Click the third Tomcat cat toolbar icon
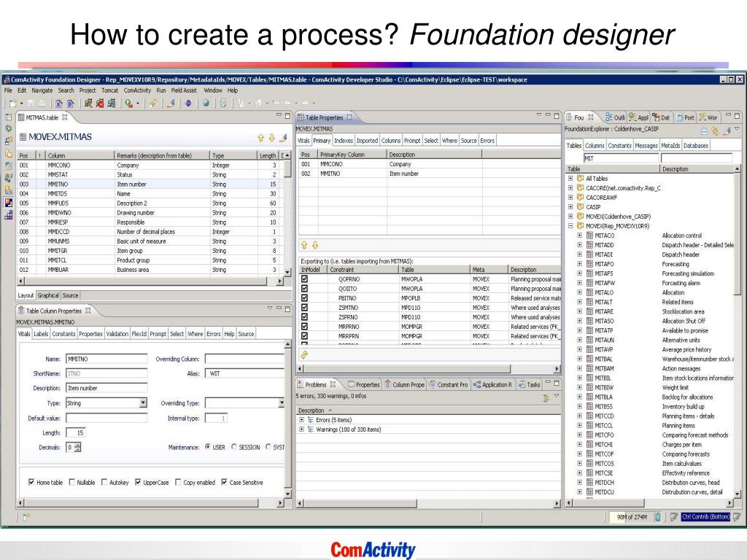This screenshot has width=747, height=560. (x=112, y=103)
